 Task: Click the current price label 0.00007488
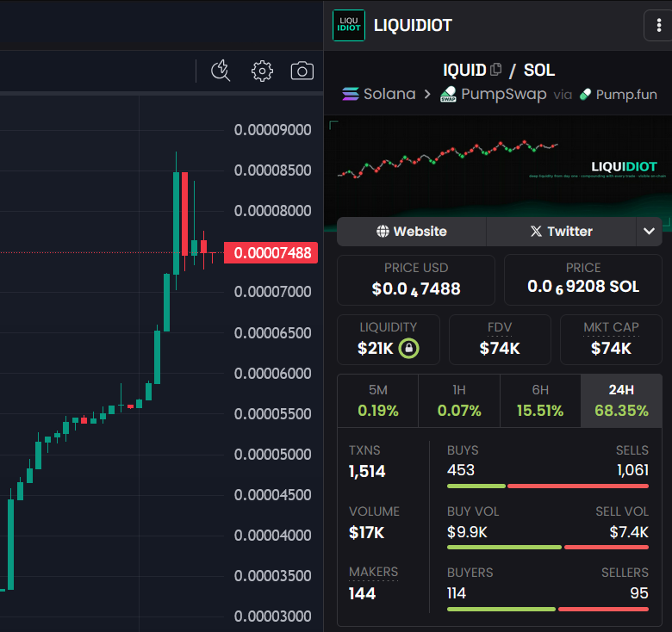click(x=271, y=252)
